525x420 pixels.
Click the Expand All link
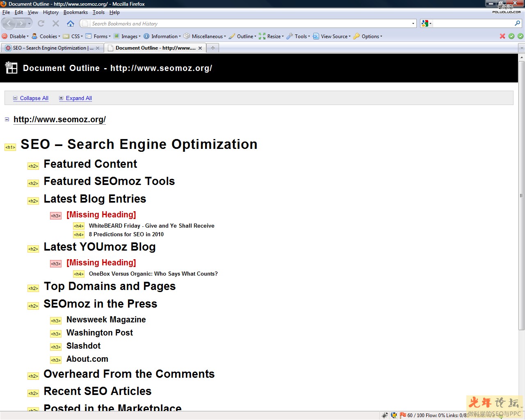pos(79,98)
